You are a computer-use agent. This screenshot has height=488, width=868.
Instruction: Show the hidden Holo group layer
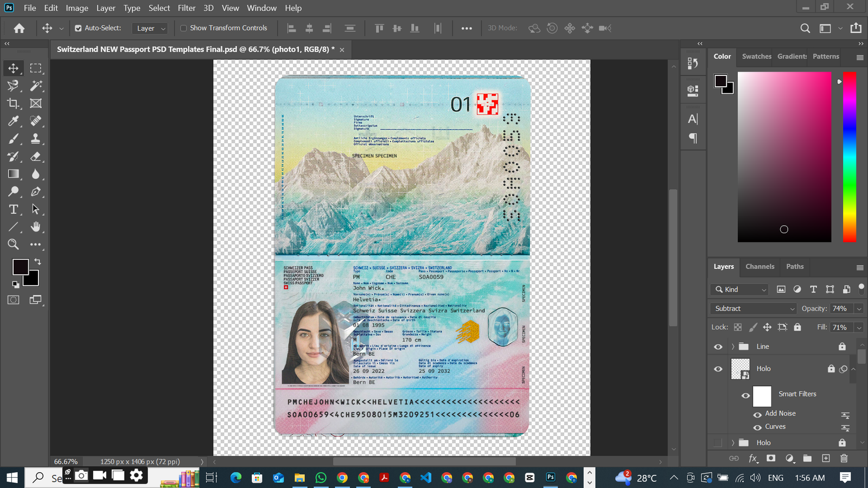click(718, 442)
